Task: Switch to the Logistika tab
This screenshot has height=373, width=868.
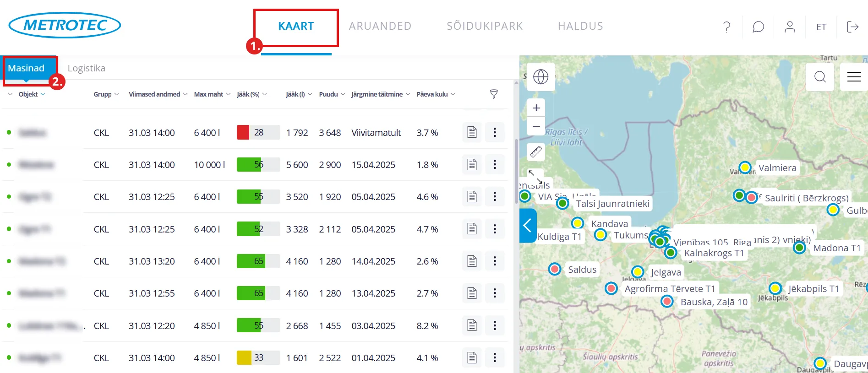Action: click(x=87, y=68)
